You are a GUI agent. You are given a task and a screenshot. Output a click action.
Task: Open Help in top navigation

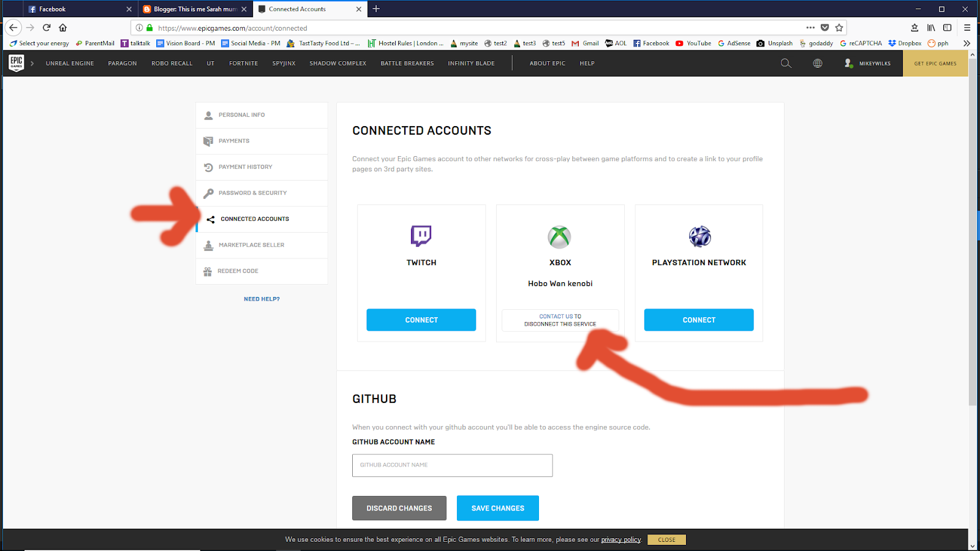pos(587,63)
